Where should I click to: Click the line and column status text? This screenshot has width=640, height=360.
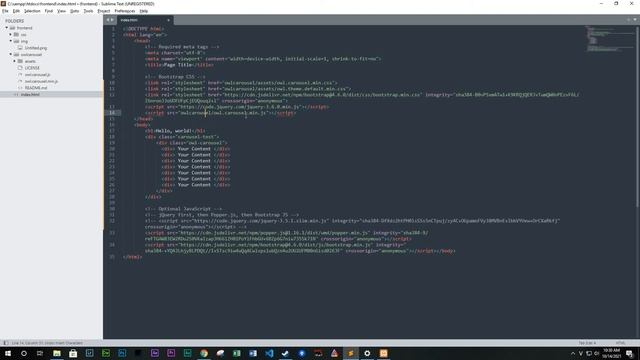47,343
